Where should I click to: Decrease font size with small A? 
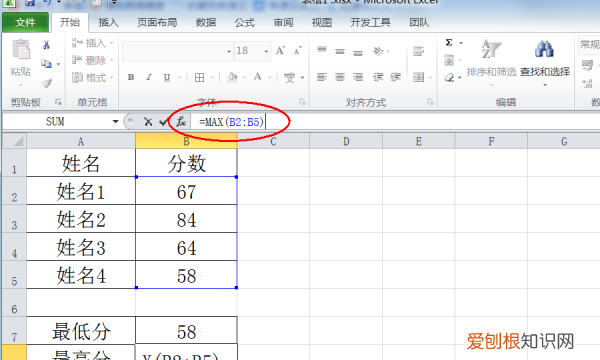click(x=298, y=50)
